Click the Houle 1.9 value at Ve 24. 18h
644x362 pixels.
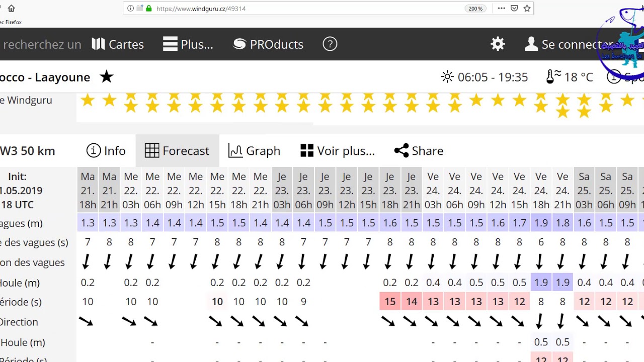coord(541,283)
